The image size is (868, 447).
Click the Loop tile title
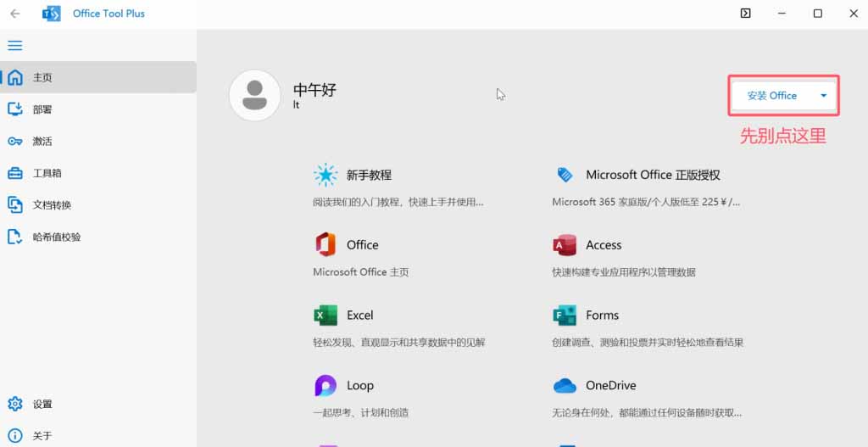tap(359, 386)
